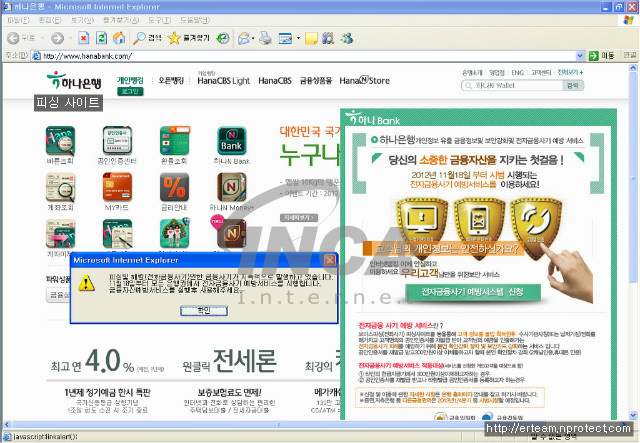Click the 하나N Wallet search input
The image size is (640, 443).
[512, 85]
